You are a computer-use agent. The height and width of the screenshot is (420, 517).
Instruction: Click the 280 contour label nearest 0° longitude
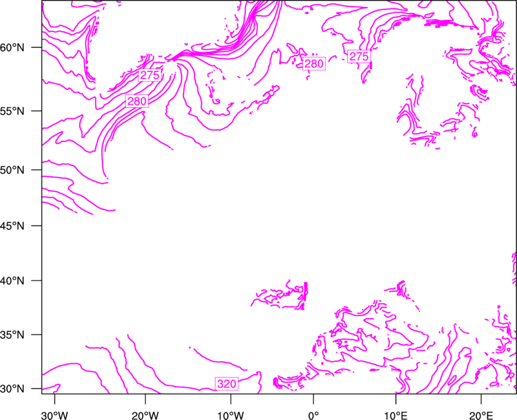tap(314, 63)
